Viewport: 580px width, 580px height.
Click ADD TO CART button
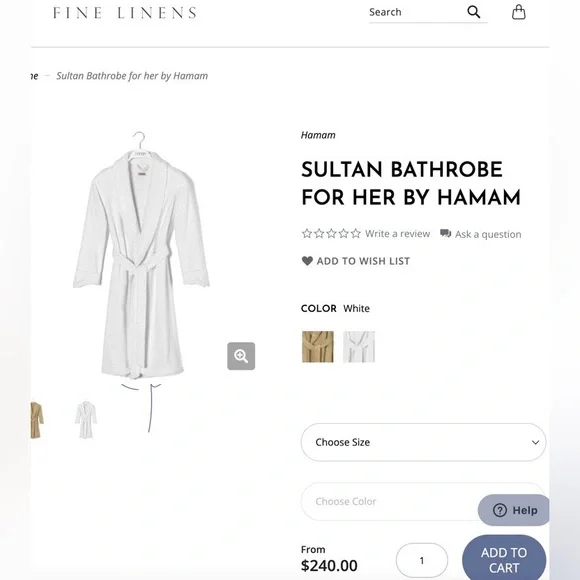(x=504, y=557)
